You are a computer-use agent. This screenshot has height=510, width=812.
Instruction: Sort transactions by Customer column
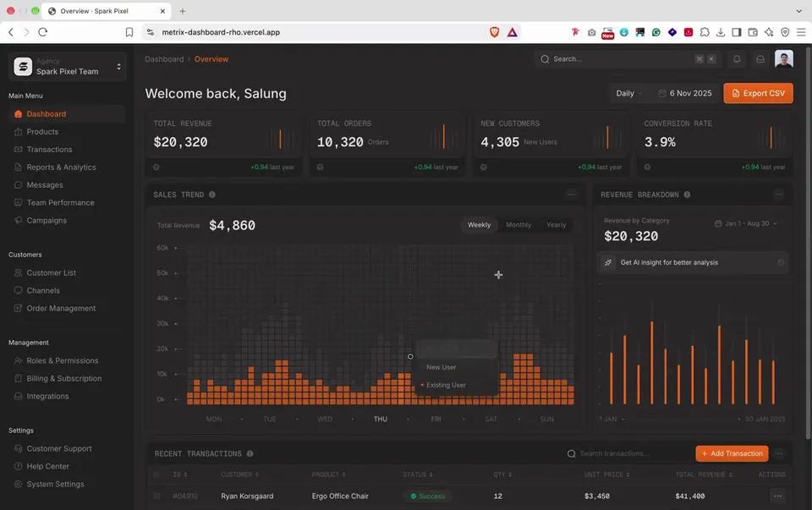(x=239, y=474)
